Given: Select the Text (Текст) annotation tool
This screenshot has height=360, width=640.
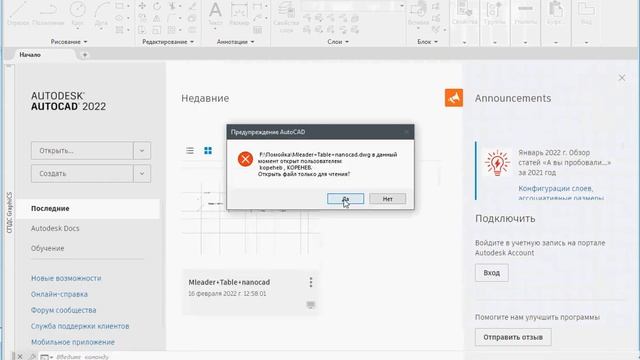Looking at the screenshot, I should [215, 13].
